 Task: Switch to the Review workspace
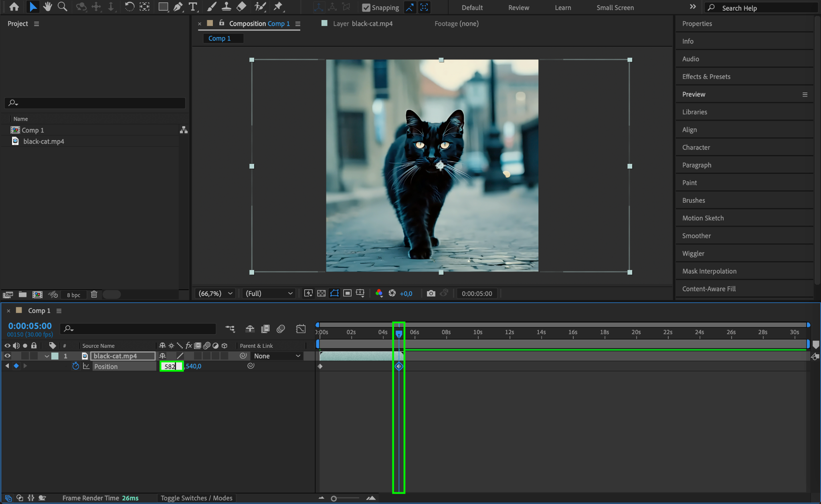click(x=518, y=8)
